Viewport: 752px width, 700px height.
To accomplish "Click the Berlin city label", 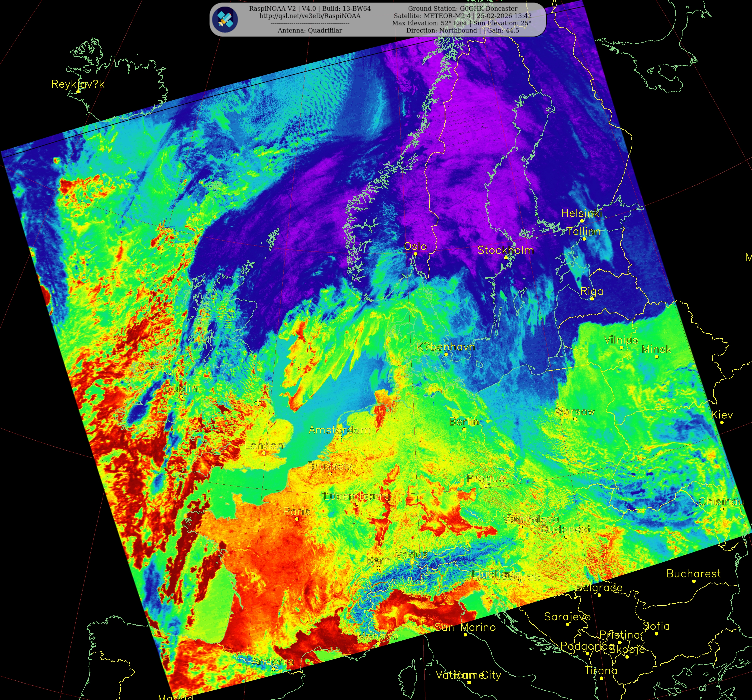I will (464, 421).
